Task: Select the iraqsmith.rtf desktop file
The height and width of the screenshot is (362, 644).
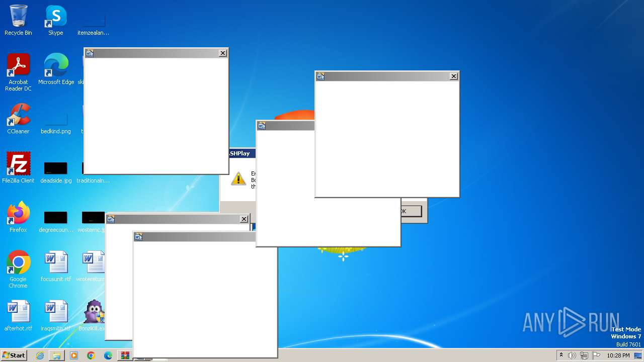Action: tap(56, 316)
